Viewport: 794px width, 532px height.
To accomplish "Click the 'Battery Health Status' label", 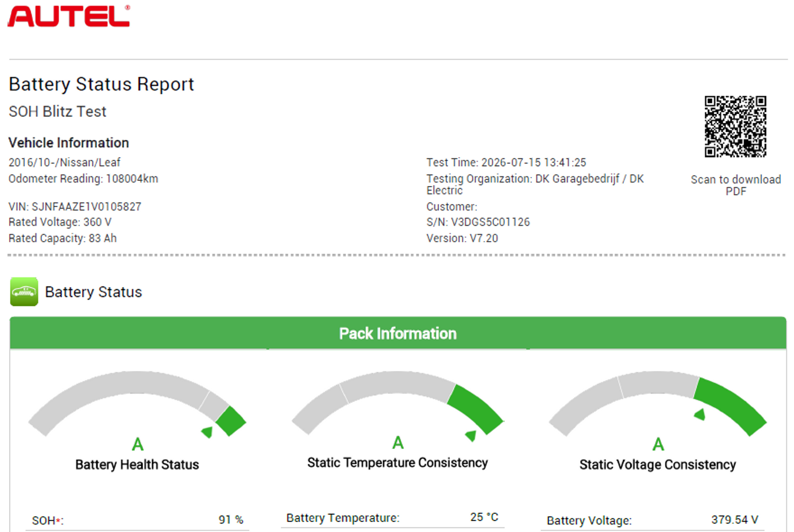I will click(137, 465).
